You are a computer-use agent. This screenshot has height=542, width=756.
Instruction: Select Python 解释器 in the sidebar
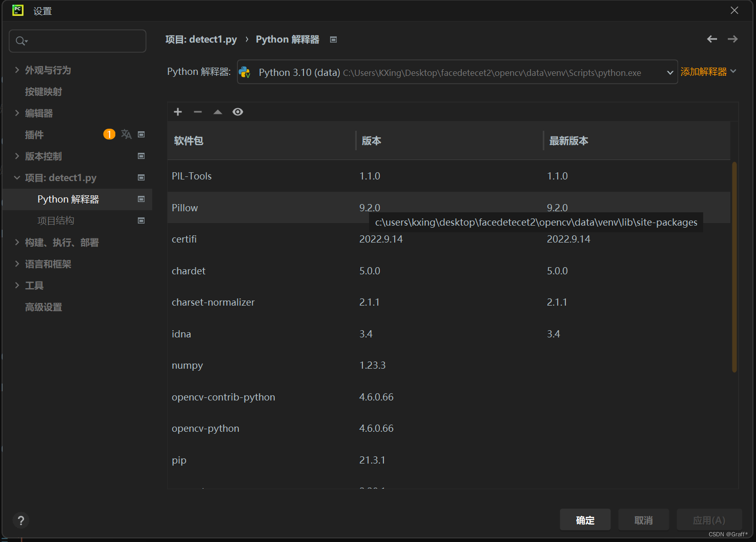pos(68,199)
